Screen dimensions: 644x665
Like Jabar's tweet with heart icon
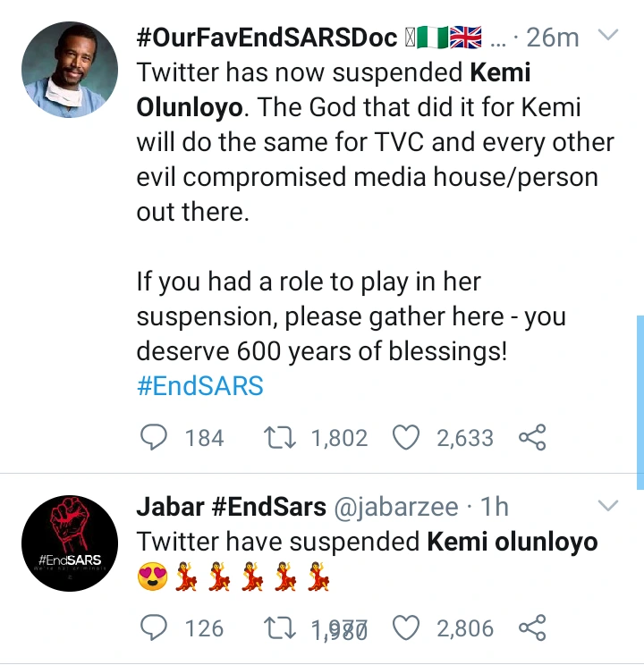click(407, 627)
